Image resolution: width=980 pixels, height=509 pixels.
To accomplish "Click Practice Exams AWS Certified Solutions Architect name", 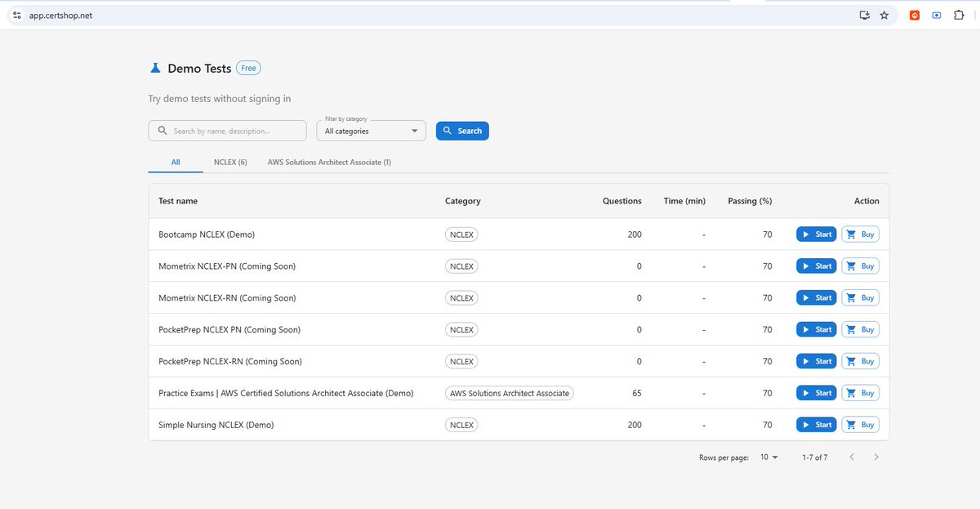I will [286, 393].
